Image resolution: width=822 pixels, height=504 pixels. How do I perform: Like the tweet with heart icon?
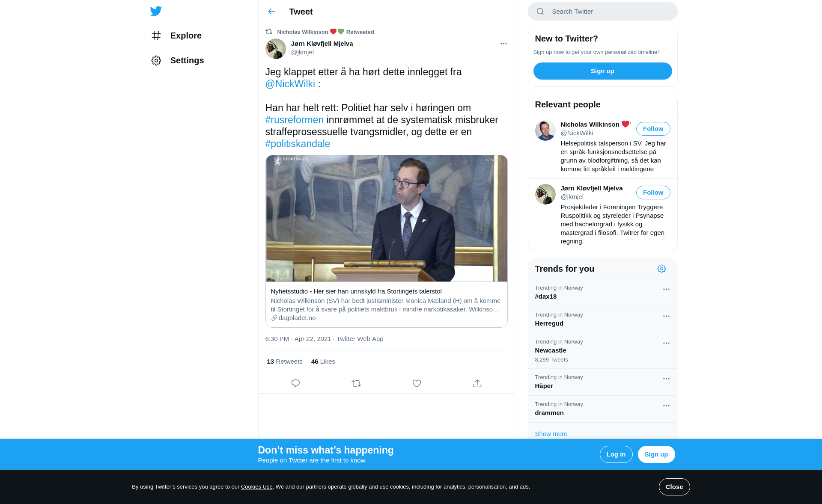pyautogui.click(x=417, y=383)
